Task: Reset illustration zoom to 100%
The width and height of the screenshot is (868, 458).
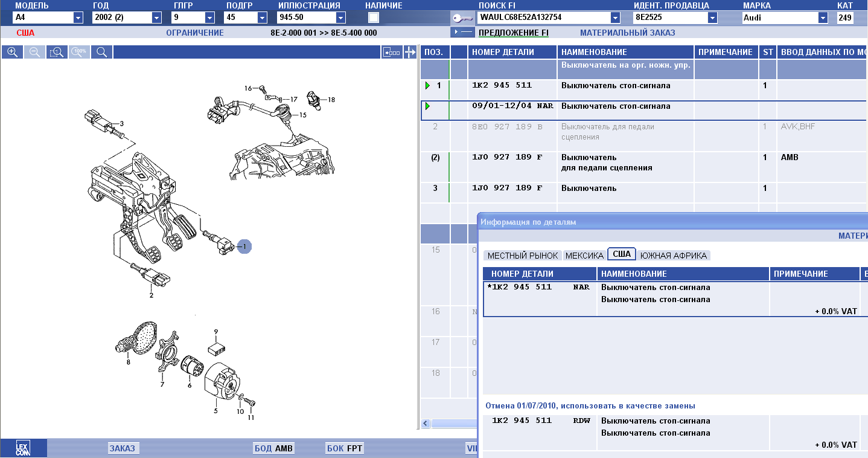Action: pyautogui.click(x=79, y=53)
